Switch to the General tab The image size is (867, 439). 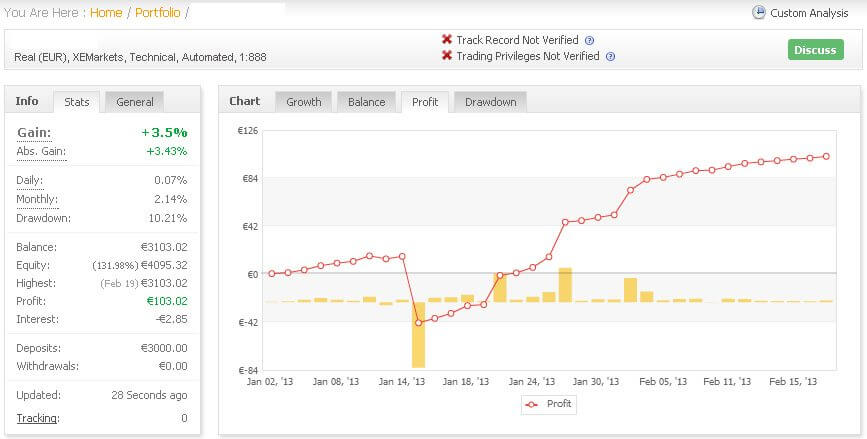click(x=134, y=101)
